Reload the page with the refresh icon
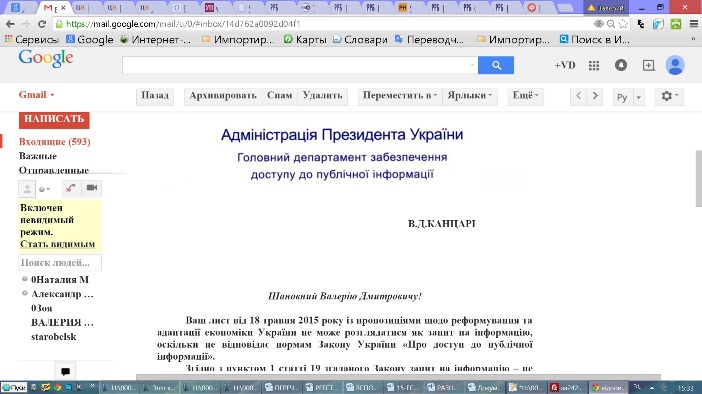The width and height of the screenshot is (702, 394). [42, 24]
